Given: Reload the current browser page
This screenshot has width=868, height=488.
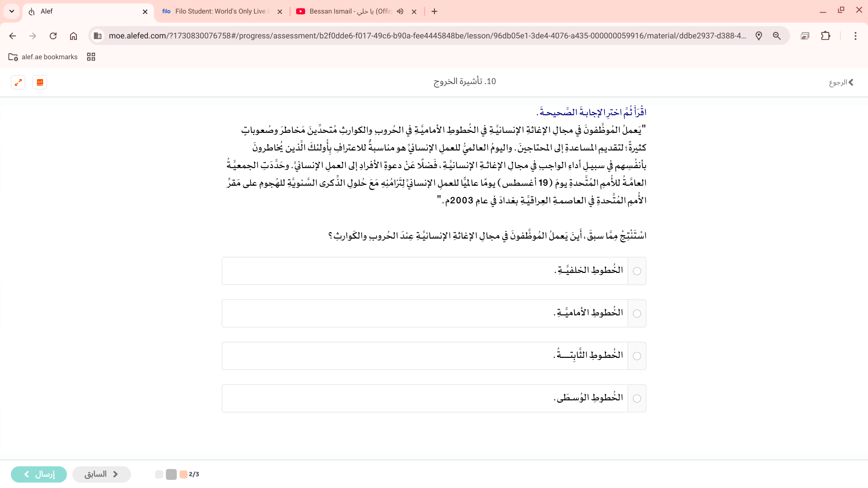Looking at the screenshot, I should click(x=53, y=36).
